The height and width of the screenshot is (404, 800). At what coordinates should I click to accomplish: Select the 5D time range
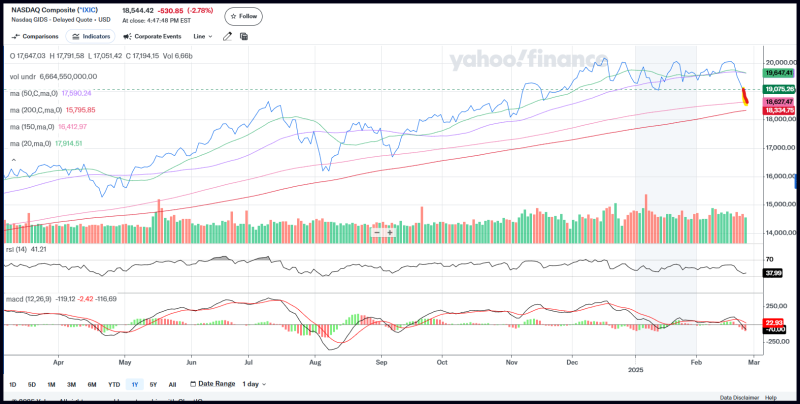point(32,385)
